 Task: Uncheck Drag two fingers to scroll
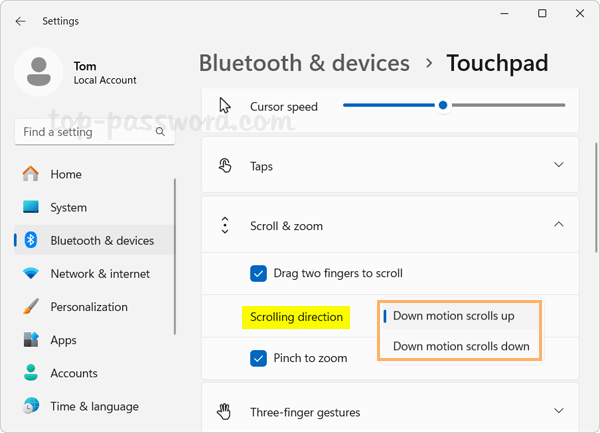258,272
